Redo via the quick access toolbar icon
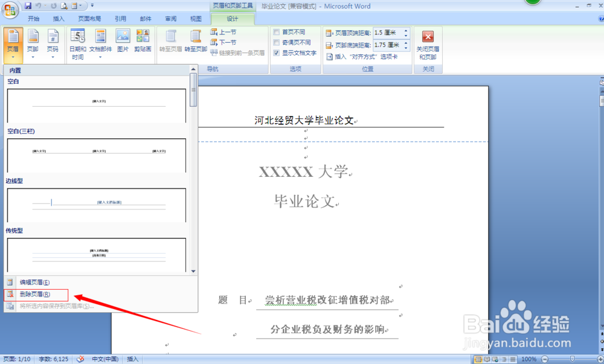 tap(54, 6)
